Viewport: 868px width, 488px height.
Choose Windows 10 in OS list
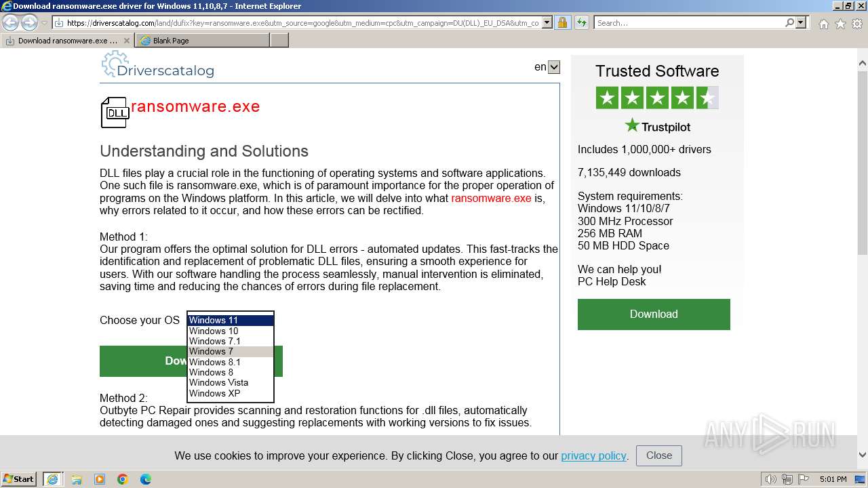click(231, 331)
